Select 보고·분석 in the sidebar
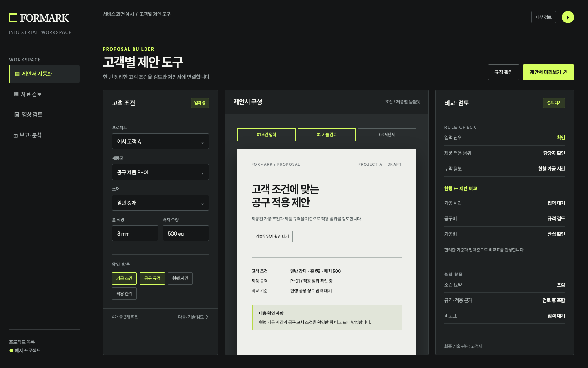Viewport: 588px width, 368px height. point(44,135)
